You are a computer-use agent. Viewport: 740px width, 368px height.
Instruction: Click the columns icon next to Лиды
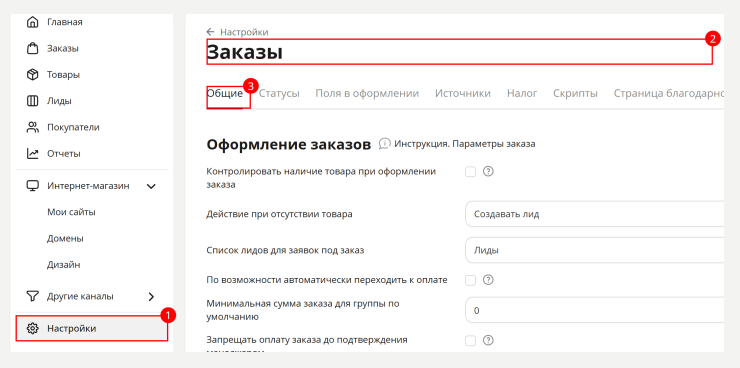click(32, 101)
